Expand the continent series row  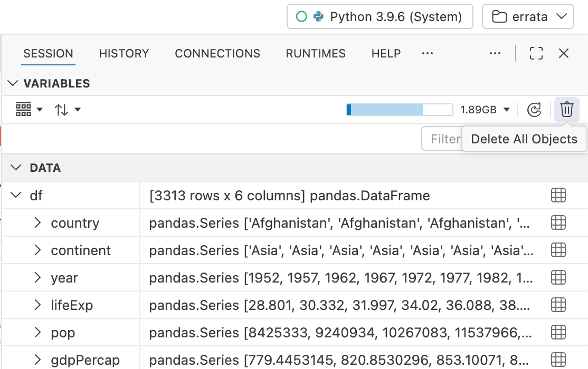coord(37,250)
